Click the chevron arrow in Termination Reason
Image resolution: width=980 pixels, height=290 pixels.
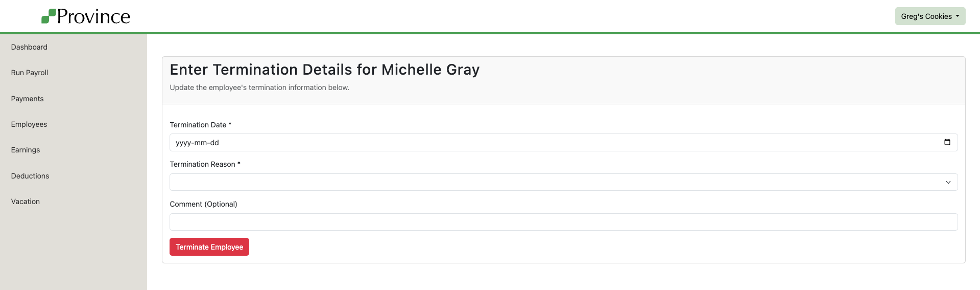pyautogui.click(x=948, y=182)
